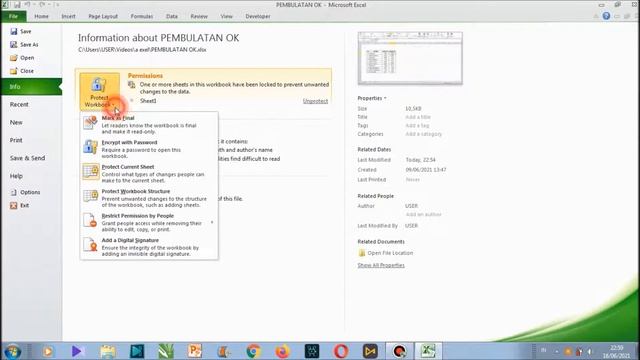
Task: Open Opera browser from the taskbar
Action: click(341, 351)
